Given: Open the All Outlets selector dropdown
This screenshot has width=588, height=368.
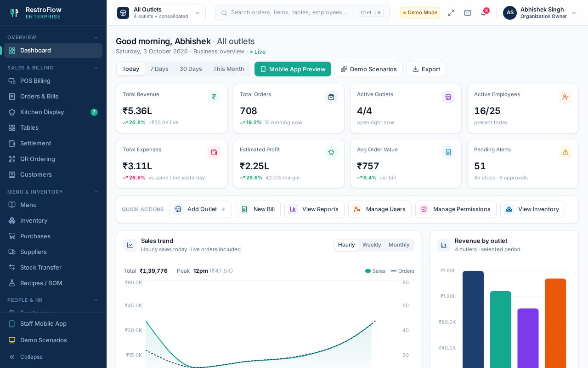Looking at the screenshot, I should [160, 13].
